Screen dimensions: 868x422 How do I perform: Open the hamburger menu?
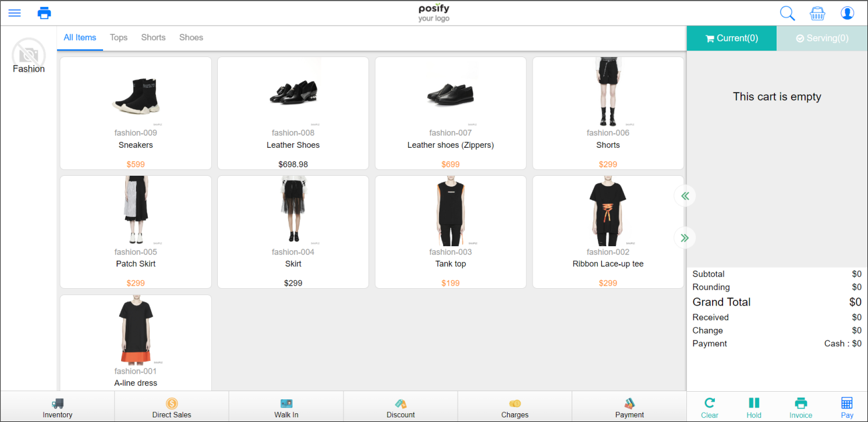tap(15, 13)
